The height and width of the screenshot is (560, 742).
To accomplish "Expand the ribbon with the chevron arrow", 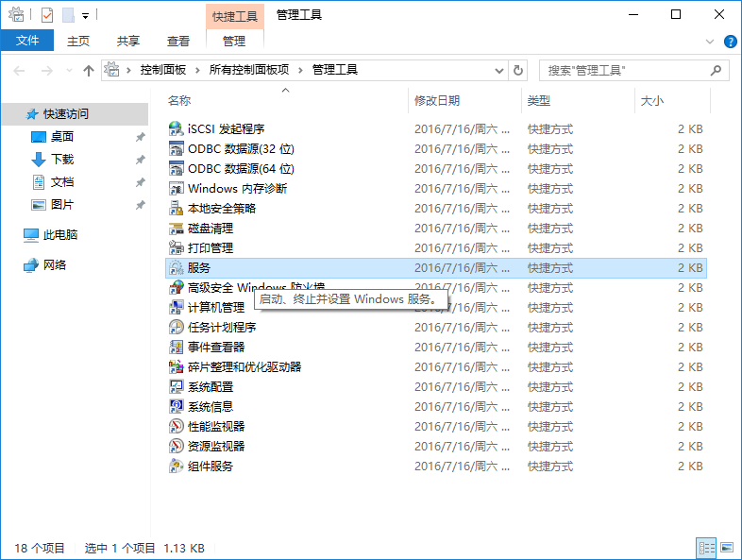I will [x=711, y=42].
